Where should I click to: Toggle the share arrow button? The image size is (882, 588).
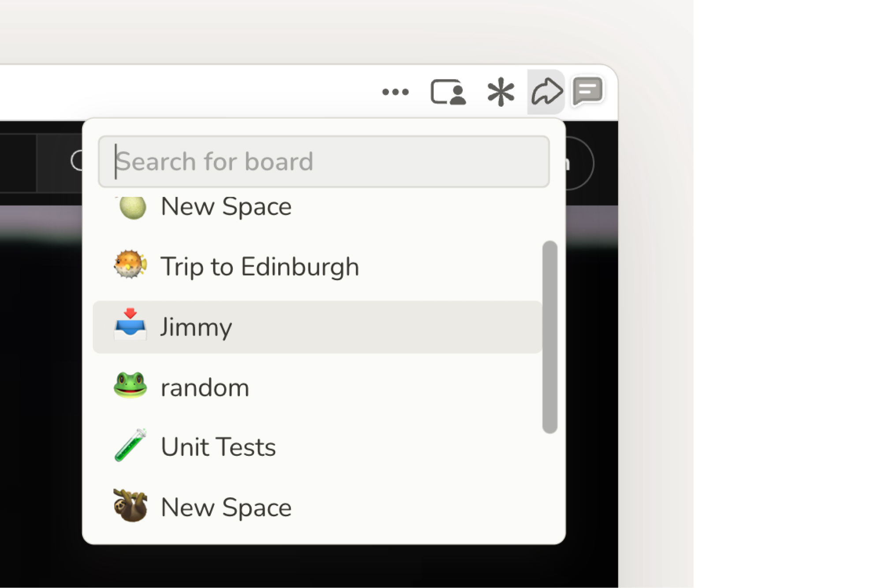(x=546, y=92)
